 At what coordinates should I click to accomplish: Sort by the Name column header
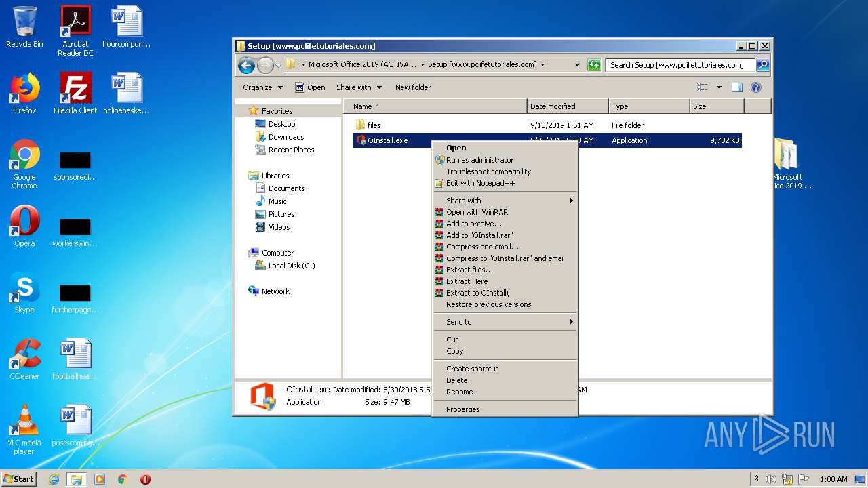[435, 106]
